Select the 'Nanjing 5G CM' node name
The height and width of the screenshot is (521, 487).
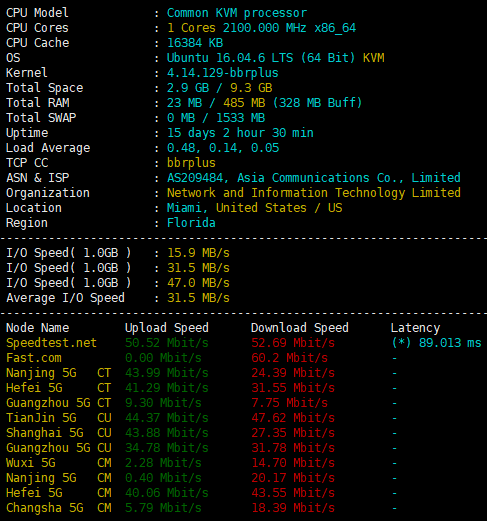59,478
